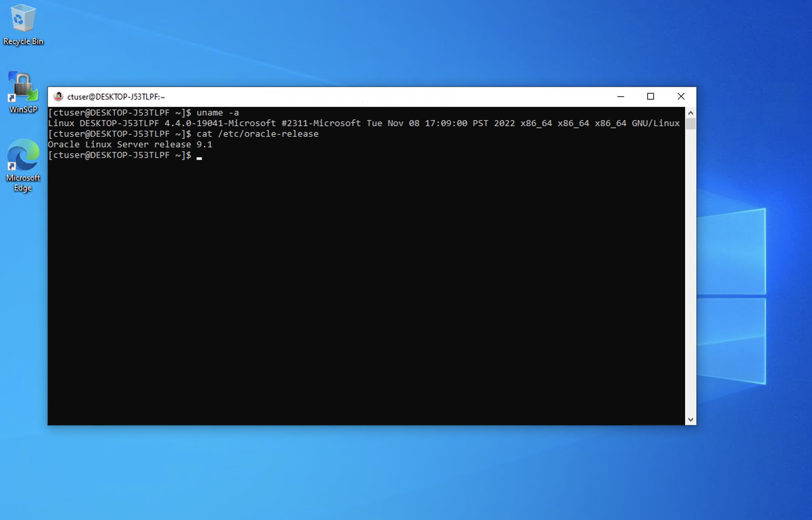The width and height of the screenshot is (812, 520).
Task: Open terminal system menu via penguin icon
Action: point(58,97)
